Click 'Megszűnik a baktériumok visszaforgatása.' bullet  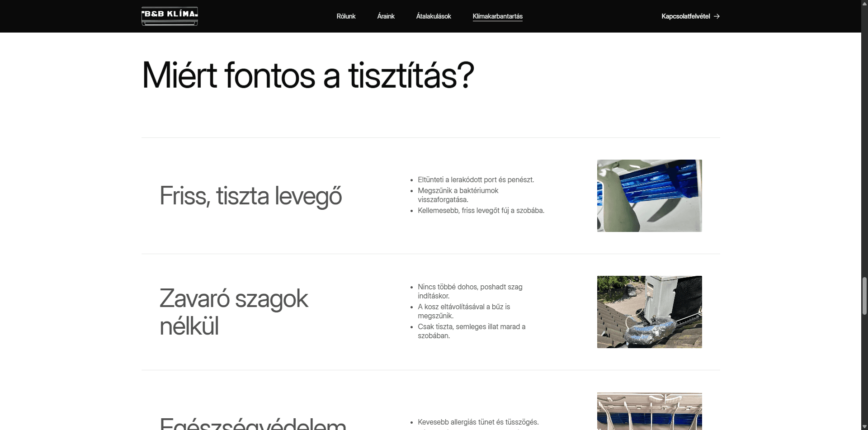point(458,195)
